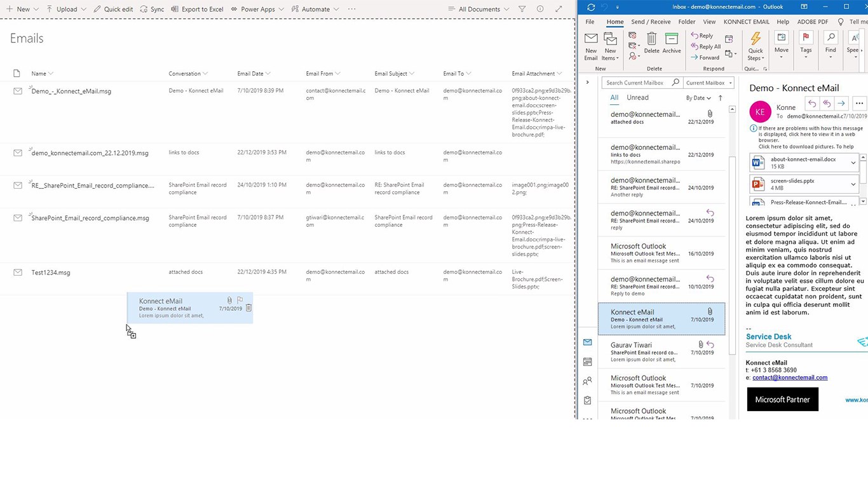Open the Find menu in Outlook ribbon
The height and width of the screenshot is (488, 868).
point(831,44)
